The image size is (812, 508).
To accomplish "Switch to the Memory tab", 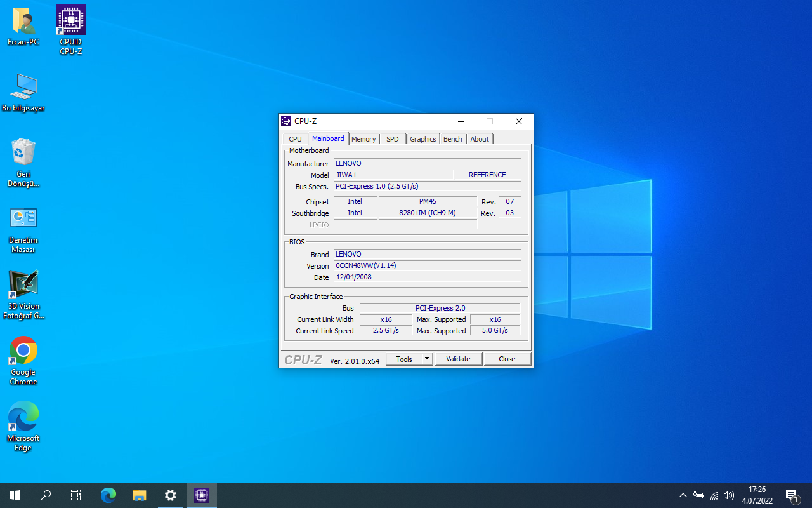I will point(363,139).
